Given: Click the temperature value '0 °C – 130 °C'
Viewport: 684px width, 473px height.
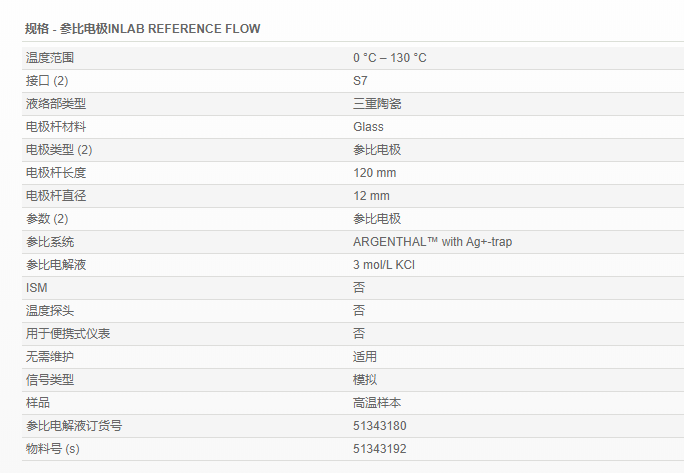Looking at the screenshot, I should (x=389, y=58).
